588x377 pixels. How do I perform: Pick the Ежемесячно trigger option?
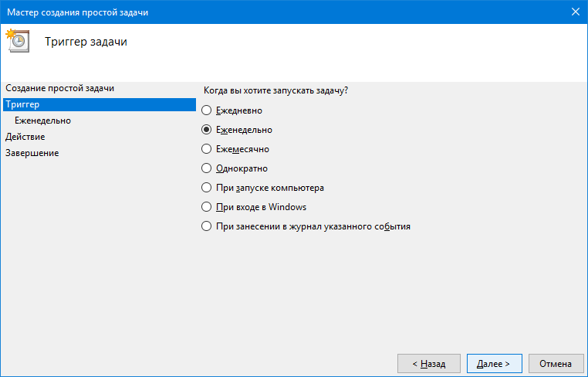tap(206, 148)
